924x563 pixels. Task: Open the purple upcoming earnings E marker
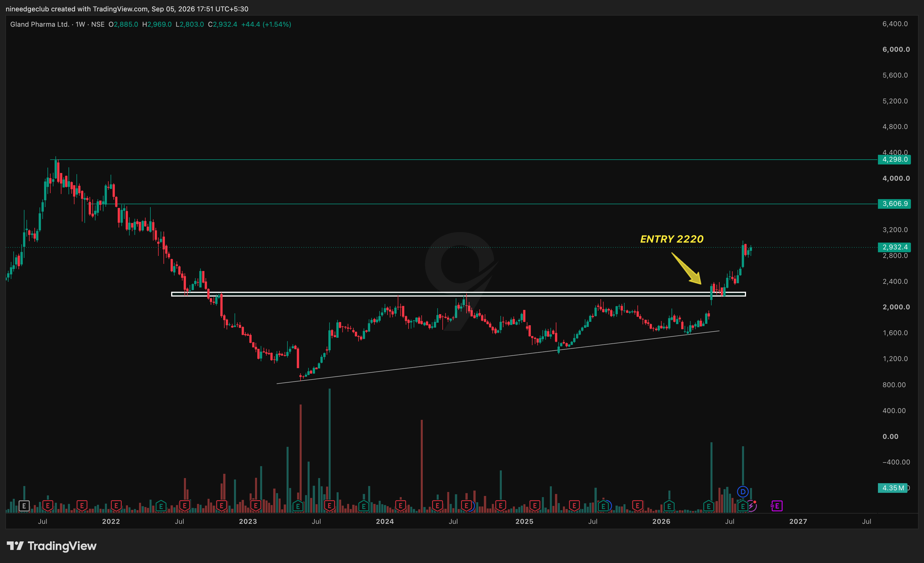pos(777,506)
